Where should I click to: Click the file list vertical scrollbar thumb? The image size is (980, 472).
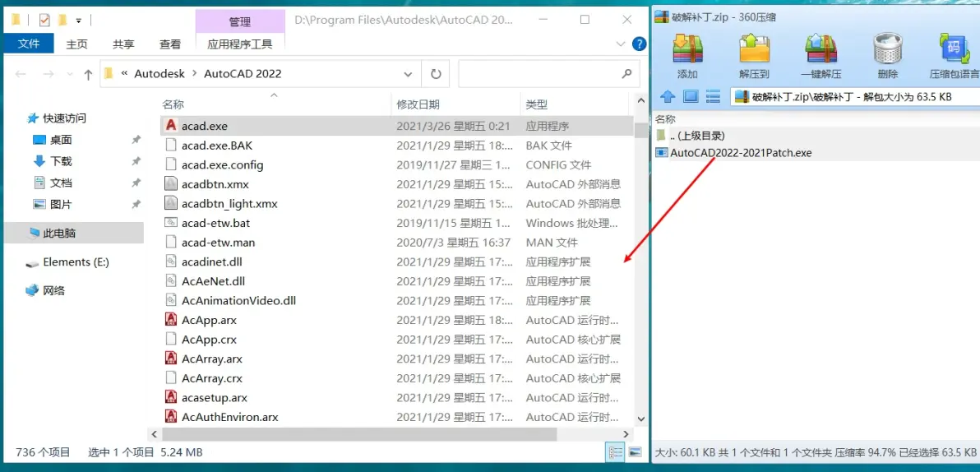640,129
